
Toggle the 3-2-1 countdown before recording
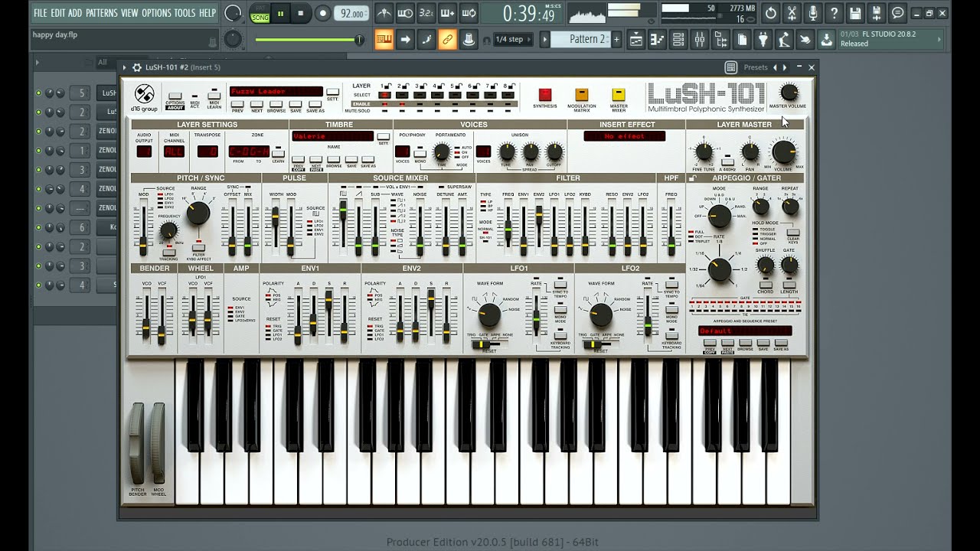coord(426,13)
